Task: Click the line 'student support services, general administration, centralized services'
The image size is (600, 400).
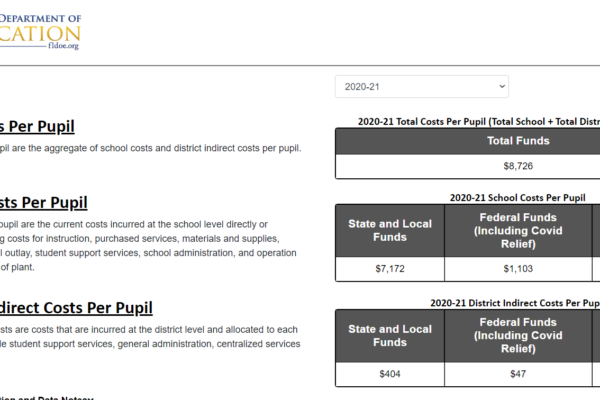Action: (150, 344)
